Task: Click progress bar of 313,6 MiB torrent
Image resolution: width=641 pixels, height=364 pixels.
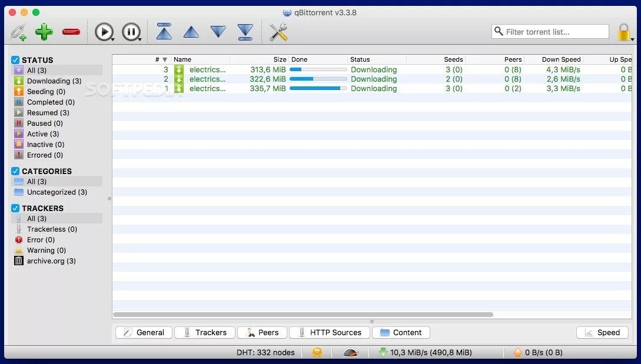Action: (318, 70)
